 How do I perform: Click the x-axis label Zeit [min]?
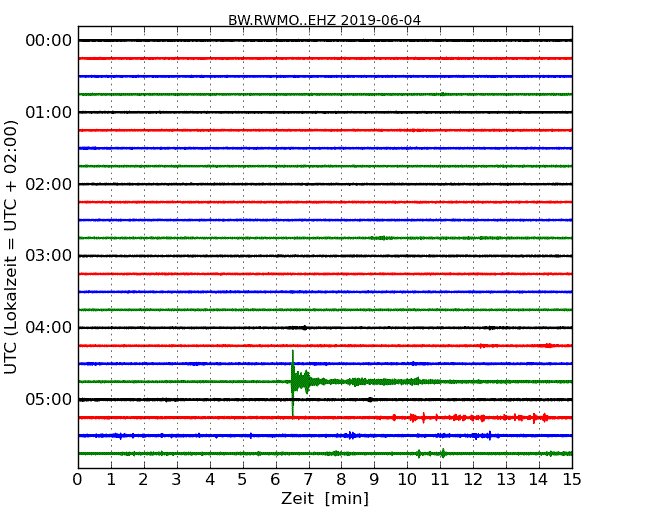pyautogui.click(x=325, y=498)
